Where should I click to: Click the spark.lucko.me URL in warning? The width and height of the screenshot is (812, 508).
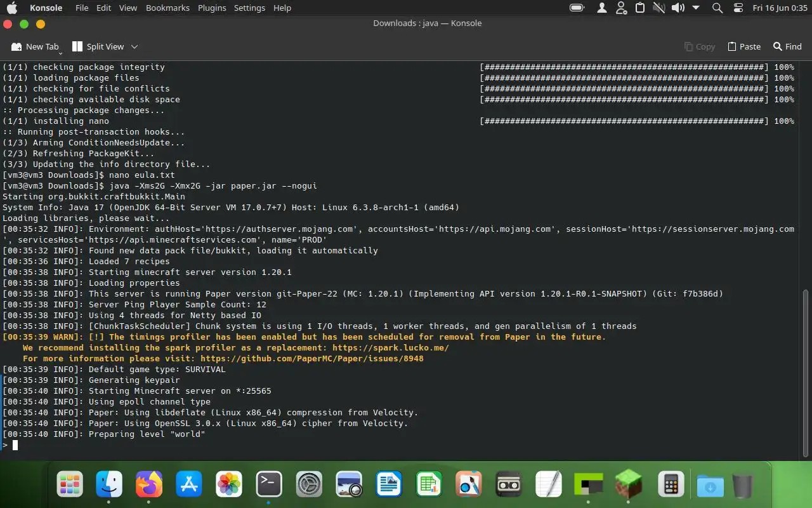390,347
